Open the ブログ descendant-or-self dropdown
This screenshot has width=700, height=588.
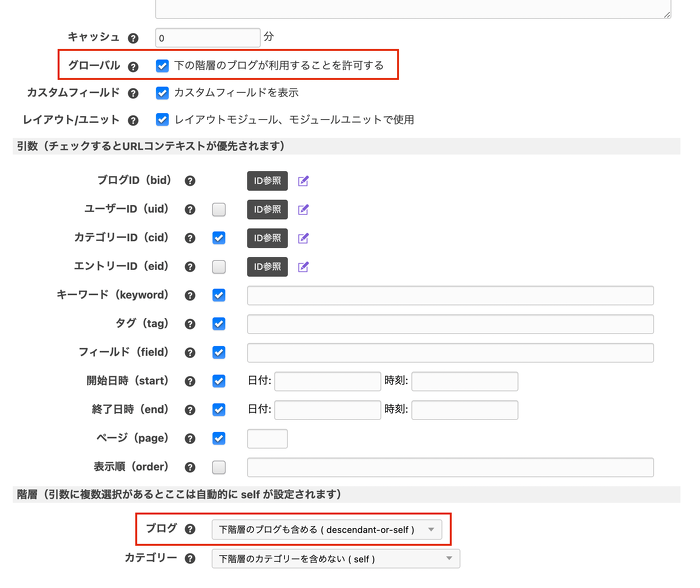click(x=326, y=529)
